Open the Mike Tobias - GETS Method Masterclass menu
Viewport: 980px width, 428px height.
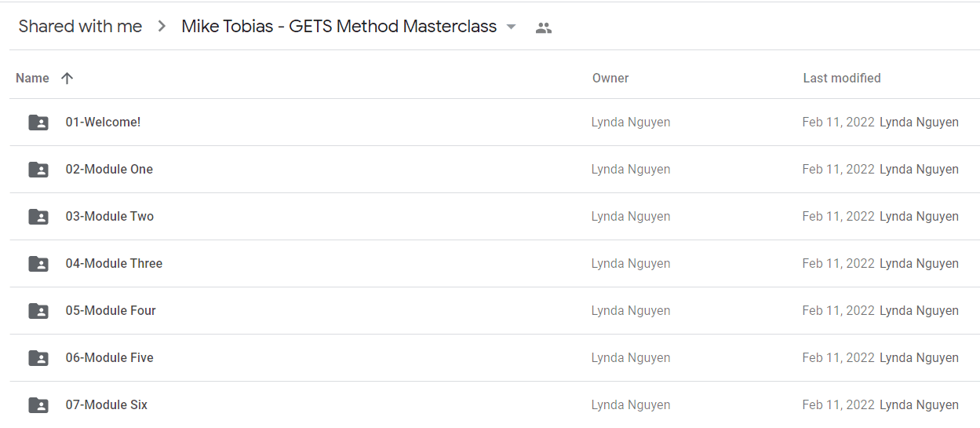pyautogui.click(x=339, y=26)
